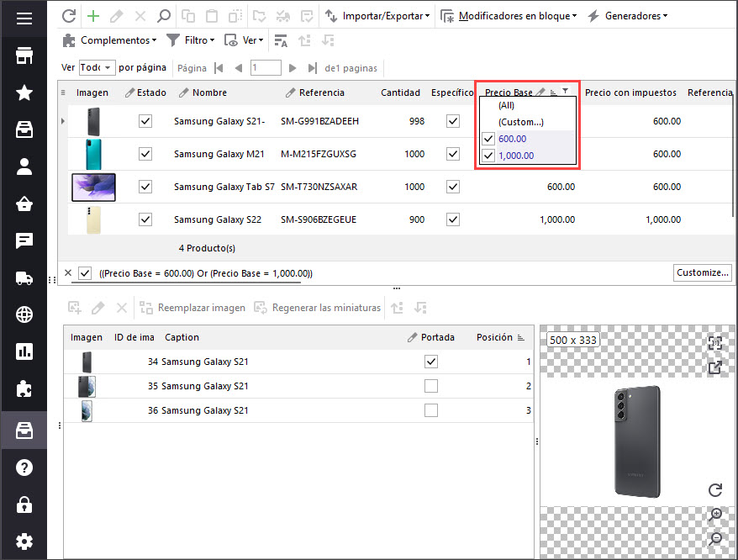The width and height of the screenshot is (738, 560).
Task: Set image 36 as Portada cover
Action: 431,410
